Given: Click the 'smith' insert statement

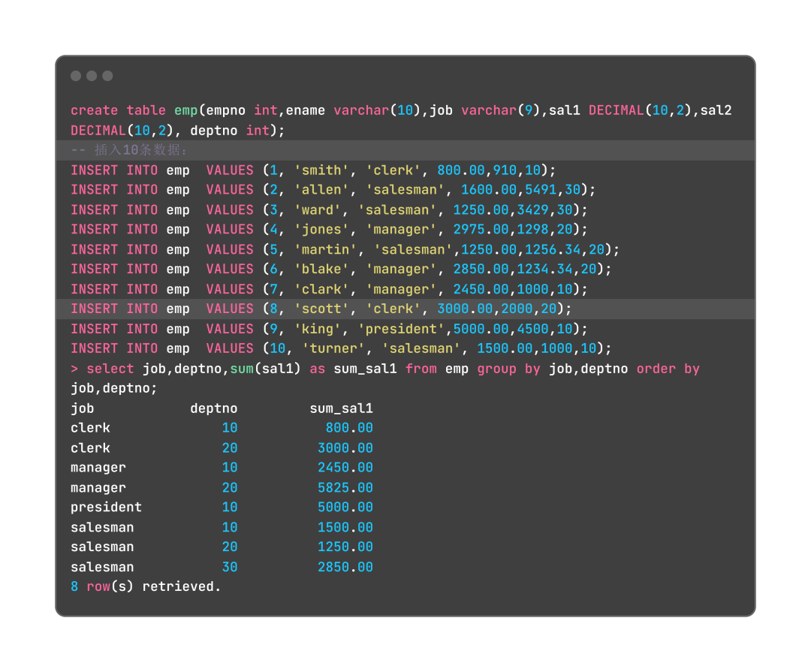Looking at the screenshot, I should 313,170.
